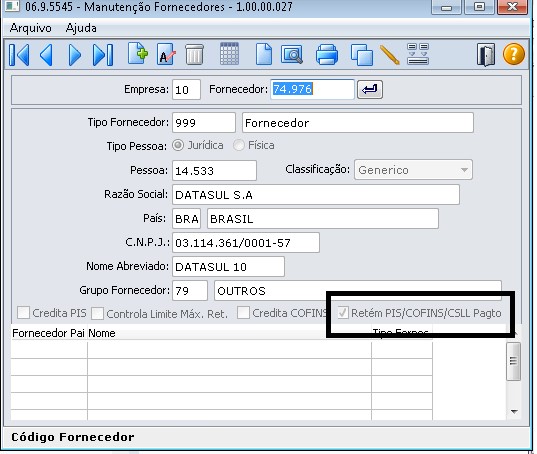Viewport: 537px width, 454px height.
Task: Close the Manutenção Fornecedores window
Action: (512, 7)
